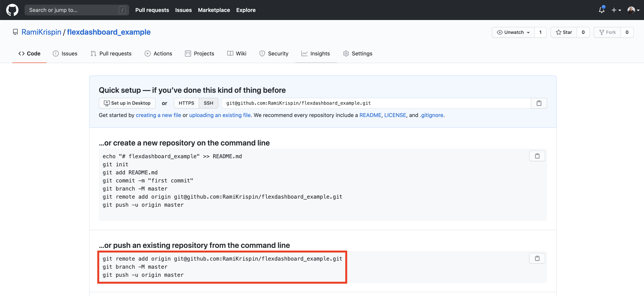Click the Fork button

pyautogui.click(x=607, y=32)
